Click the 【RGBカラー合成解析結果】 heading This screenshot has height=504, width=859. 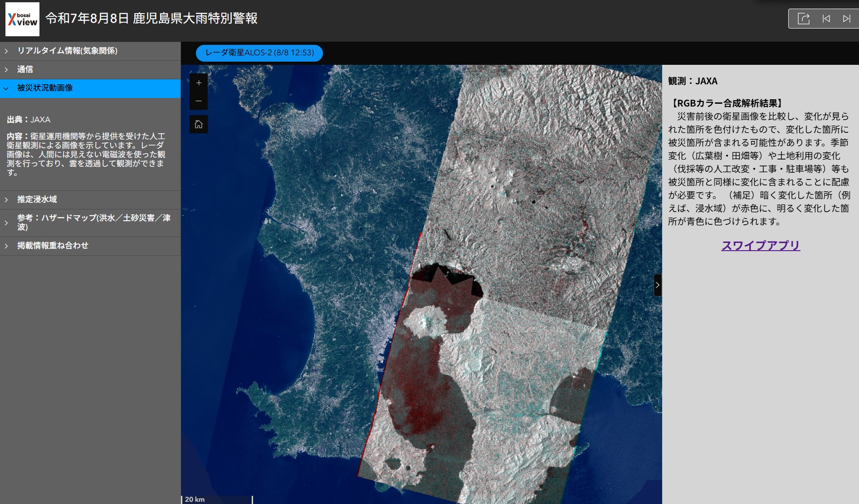tap(727, 103)
